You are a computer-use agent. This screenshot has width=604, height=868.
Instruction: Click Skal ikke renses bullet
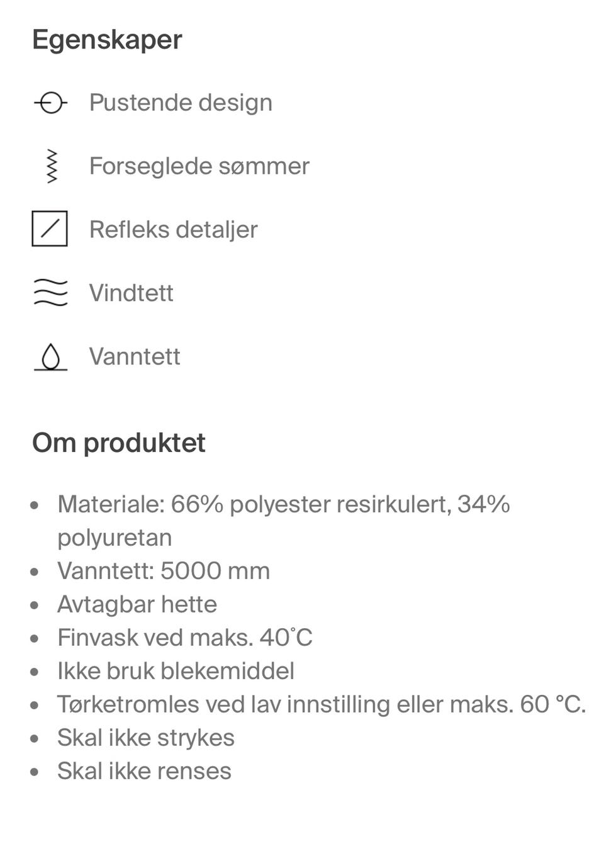144,771
